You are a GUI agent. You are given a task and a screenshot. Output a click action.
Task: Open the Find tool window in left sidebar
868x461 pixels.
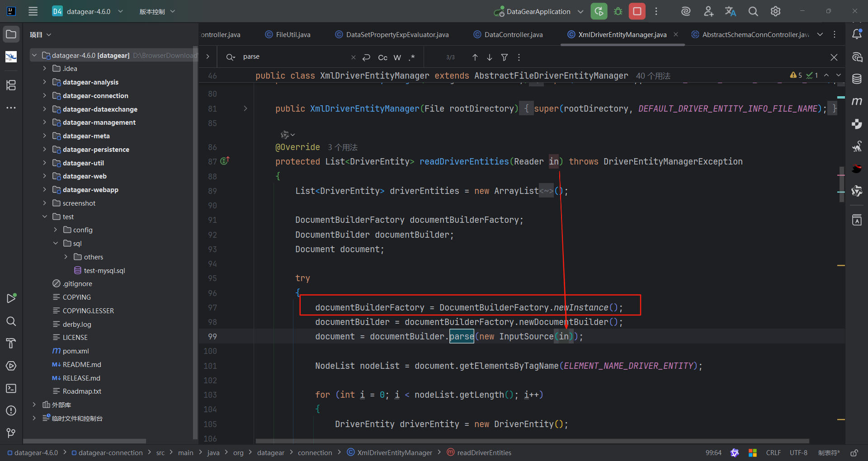pos(11,321)
